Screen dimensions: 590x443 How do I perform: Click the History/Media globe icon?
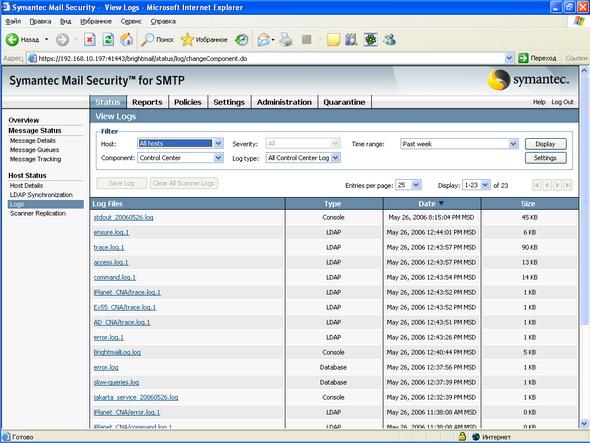pos(242,40)
